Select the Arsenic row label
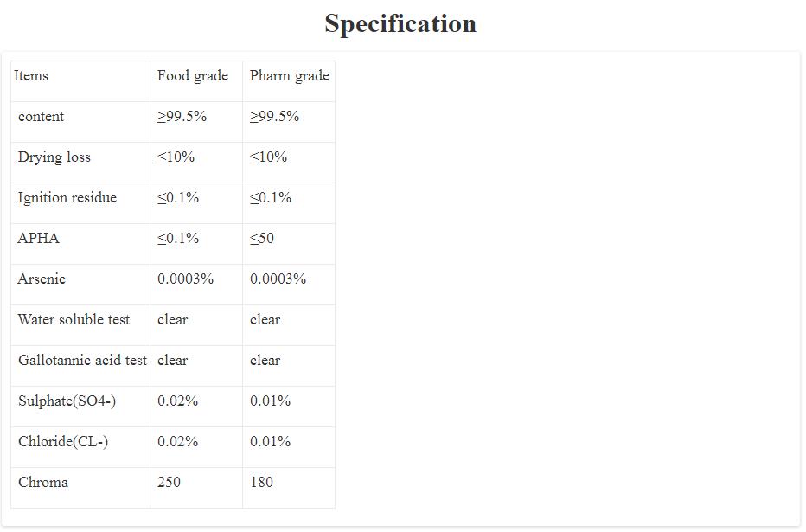 [x=42, y=279]
